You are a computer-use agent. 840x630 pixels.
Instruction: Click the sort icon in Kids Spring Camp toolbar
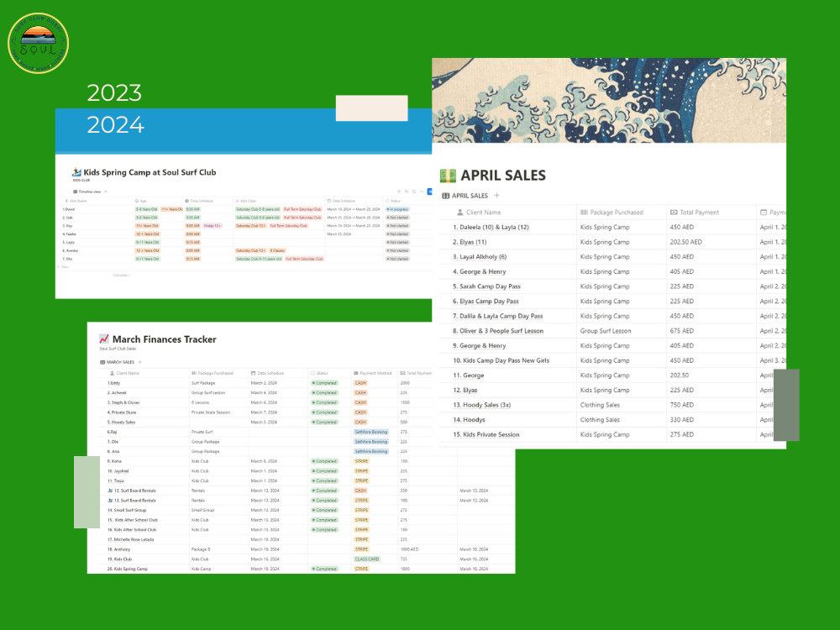point(406,192)
